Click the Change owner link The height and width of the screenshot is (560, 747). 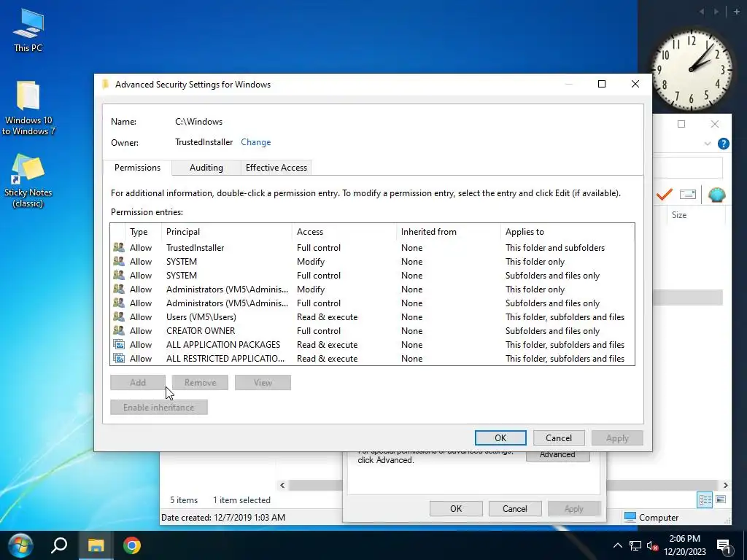[256, 142]
